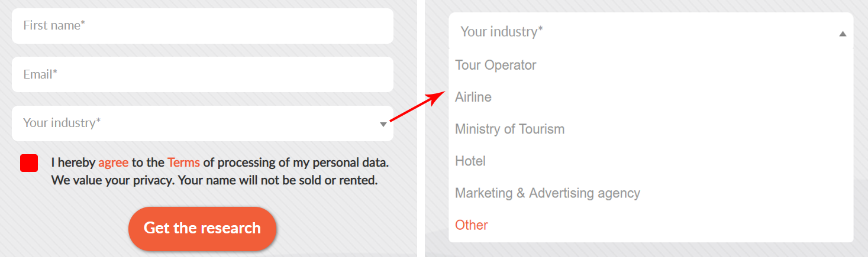The image size is (868, 257).
Task: Choose Airline as your industry
Action: pyautogui.click(x=473, y=97)
